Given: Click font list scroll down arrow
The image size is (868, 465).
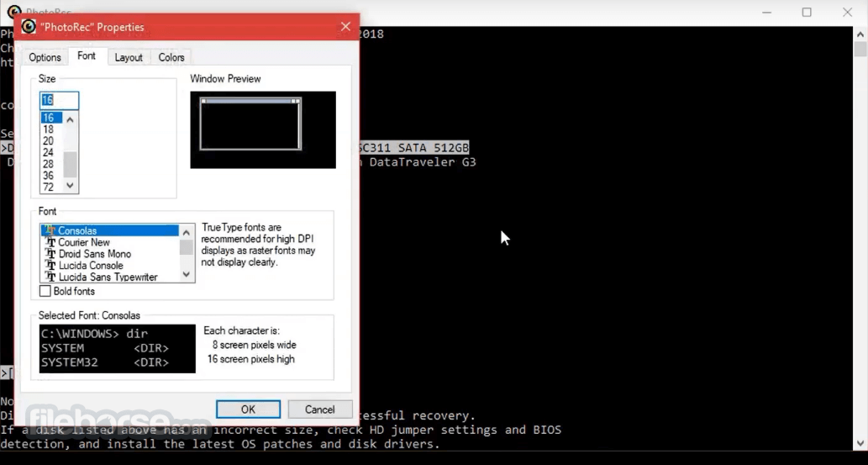Looking at the screenshot, I should click(187, 274).
